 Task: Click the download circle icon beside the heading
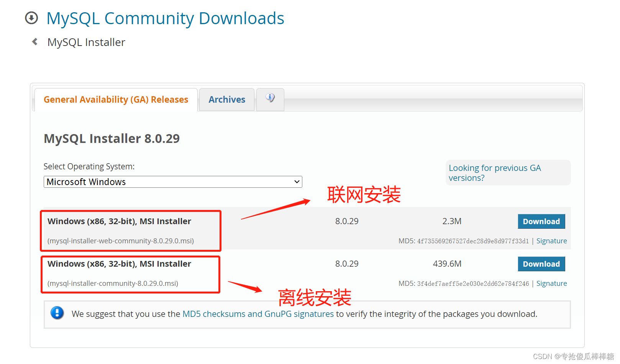pyautogui.click(x=31, y=18)
